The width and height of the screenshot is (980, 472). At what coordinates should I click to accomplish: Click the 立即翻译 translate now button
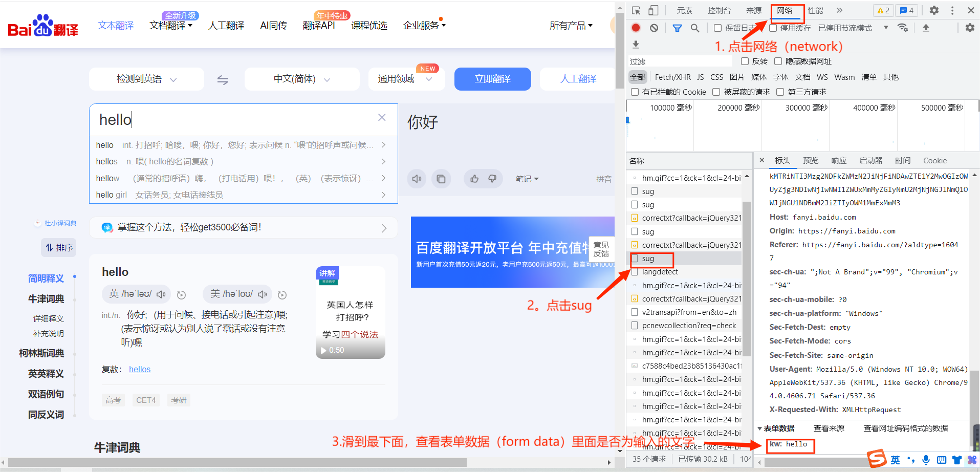pyautogui.click(x=492, y=79)
